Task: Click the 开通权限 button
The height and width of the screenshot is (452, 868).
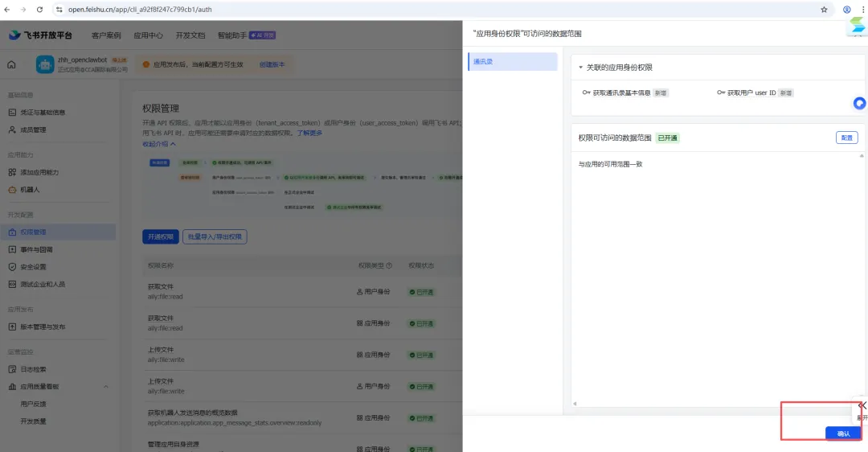Action: pyautogui.click(x=161, y=236)
